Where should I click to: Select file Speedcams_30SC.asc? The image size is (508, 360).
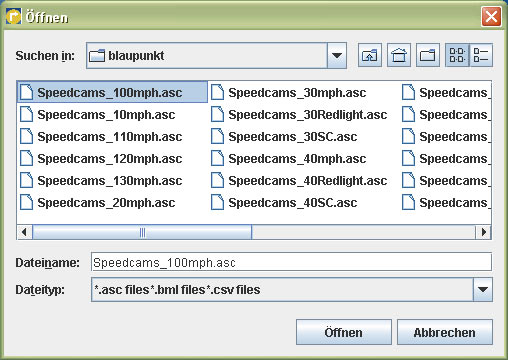point(284,136)
